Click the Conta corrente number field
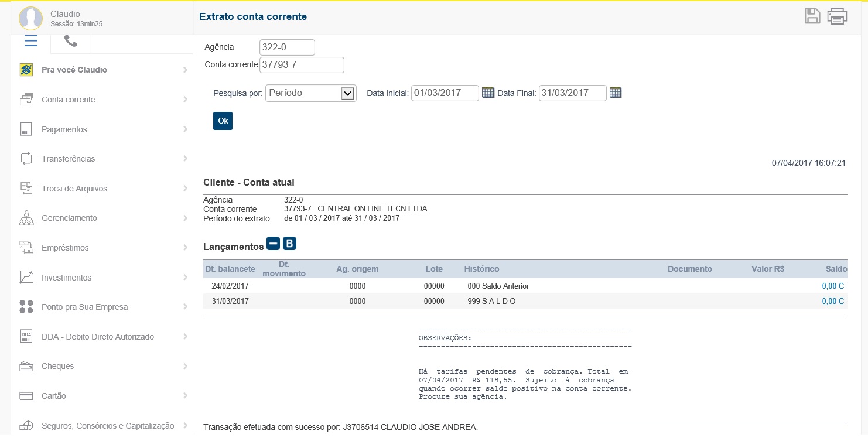The image size is (868, 448). pos(302,65)
